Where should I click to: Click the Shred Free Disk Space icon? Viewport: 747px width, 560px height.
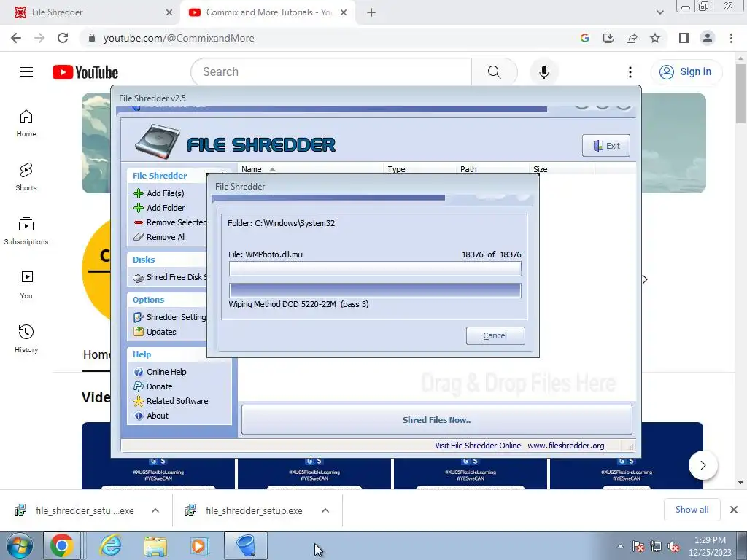point(139,278)
